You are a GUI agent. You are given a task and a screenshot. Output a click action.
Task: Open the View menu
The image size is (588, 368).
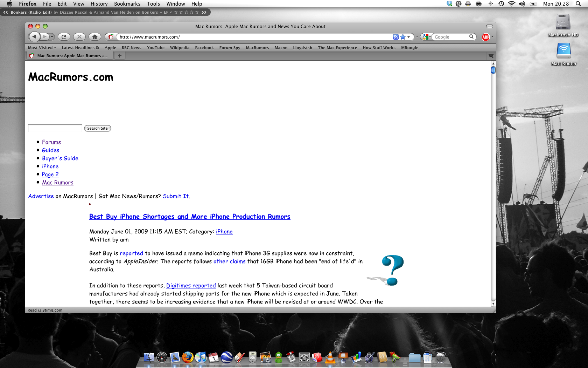[78, 4]
